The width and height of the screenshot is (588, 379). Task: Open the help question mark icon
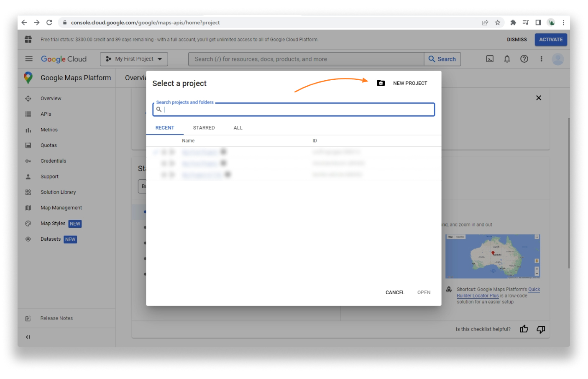coord(524,59)
